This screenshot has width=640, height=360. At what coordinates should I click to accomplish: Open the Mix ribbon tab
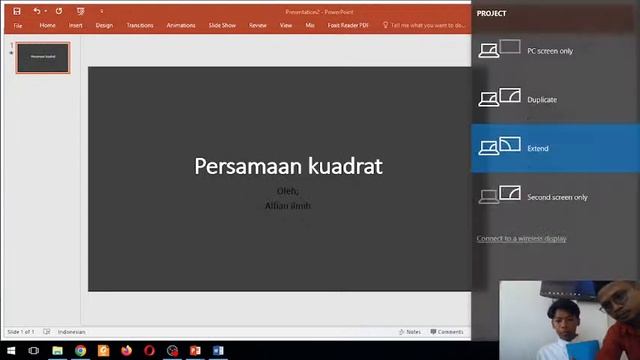click(310, 25)
